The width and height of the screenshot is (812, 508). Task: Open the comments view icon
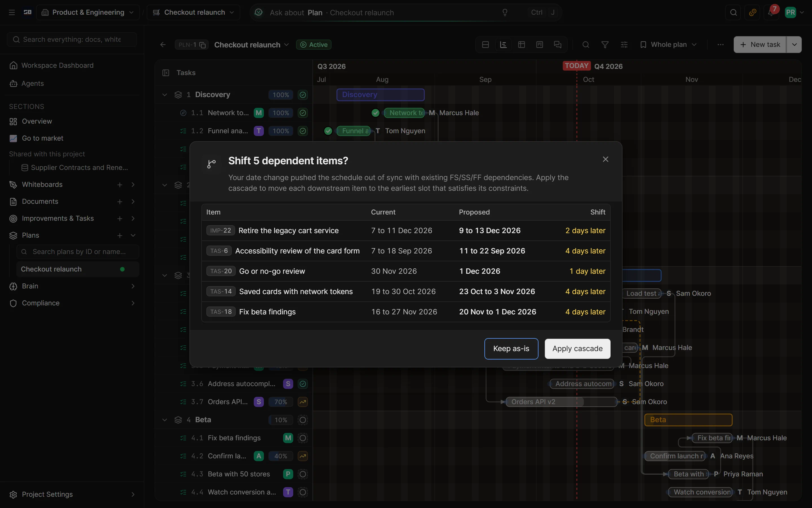pyautogui.click(x=558, y=45)
